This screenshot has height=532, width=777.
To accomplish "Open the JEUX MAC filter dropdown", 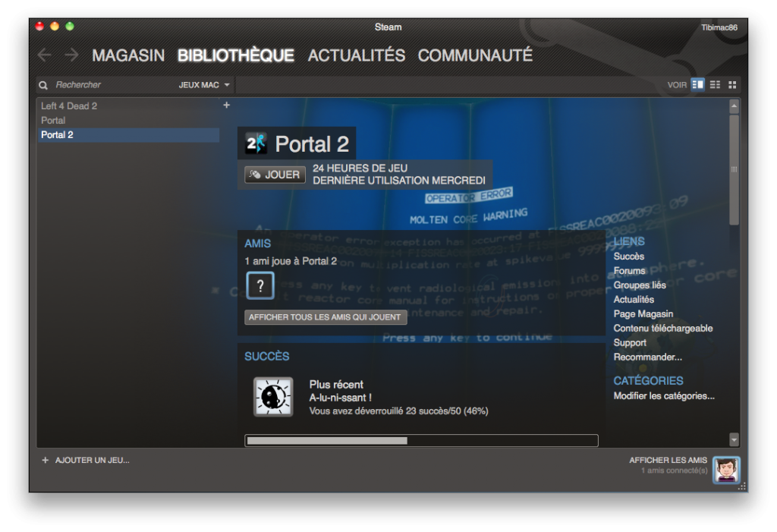I will tap(204, 85).
